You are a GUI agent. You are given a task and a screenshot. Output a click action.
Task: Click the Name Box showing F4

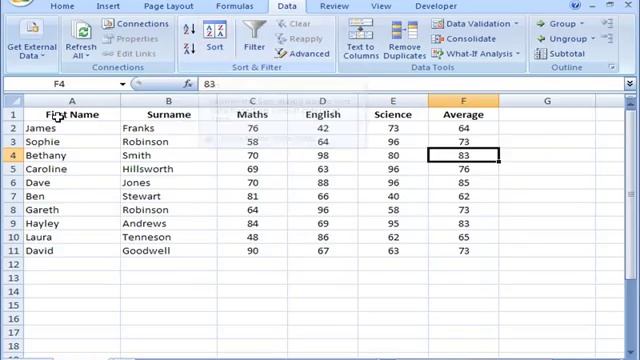[61, 84]
